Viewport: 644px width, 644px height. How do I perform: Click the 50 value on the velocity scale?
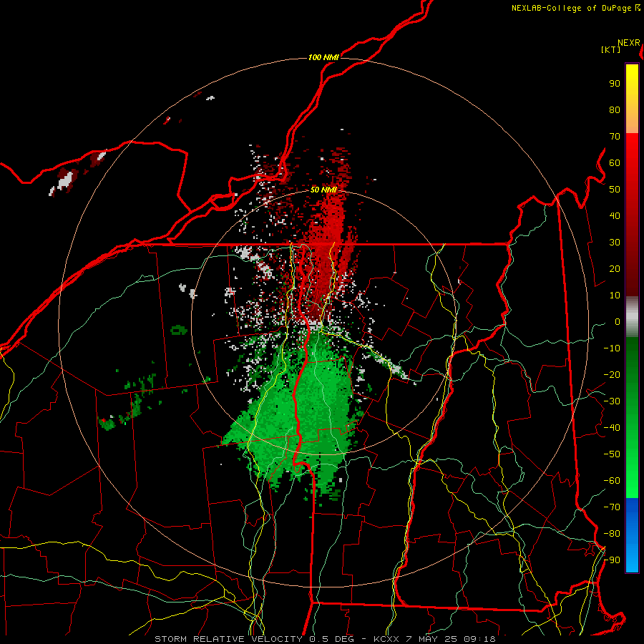615,190
